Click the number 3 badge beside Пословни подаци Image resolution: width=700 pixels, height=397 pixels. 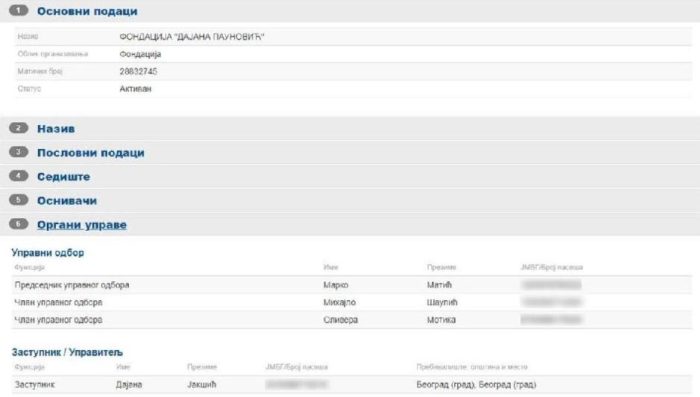pos(18,152)
